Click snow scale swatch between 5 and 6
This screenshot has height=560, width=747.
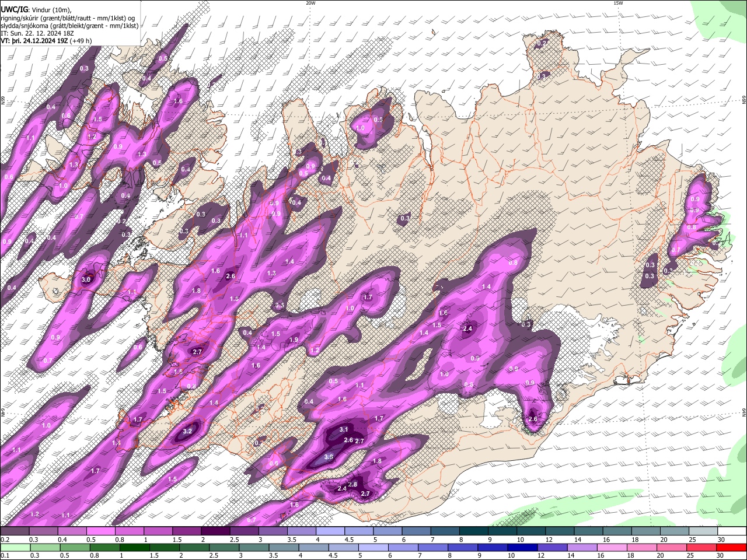(387, 531)
